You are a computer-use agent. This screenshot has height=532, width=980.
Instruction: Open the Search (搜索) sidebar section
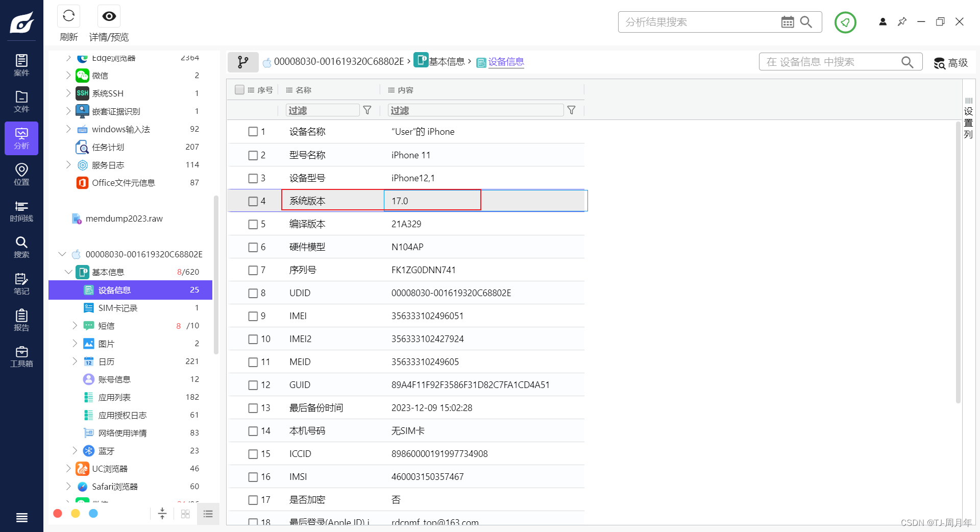point(21,248)
